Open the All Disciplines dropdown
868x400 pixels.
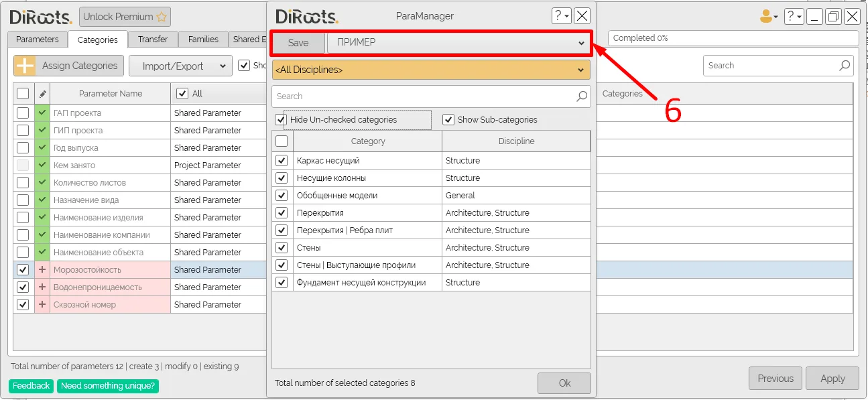pyautogui.click(x=430, y=70)
